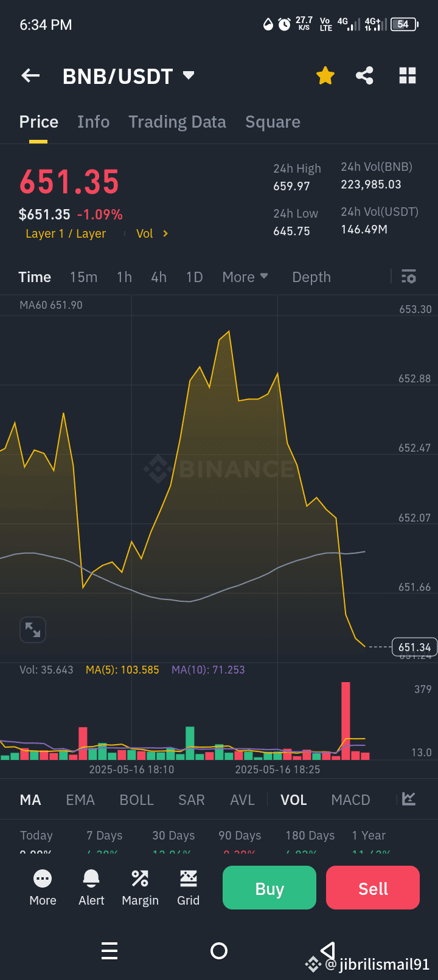Tap the 24h Vol(USDT) value 146.49M
This screenshot has width=438, height=980.
pos(364,230)
